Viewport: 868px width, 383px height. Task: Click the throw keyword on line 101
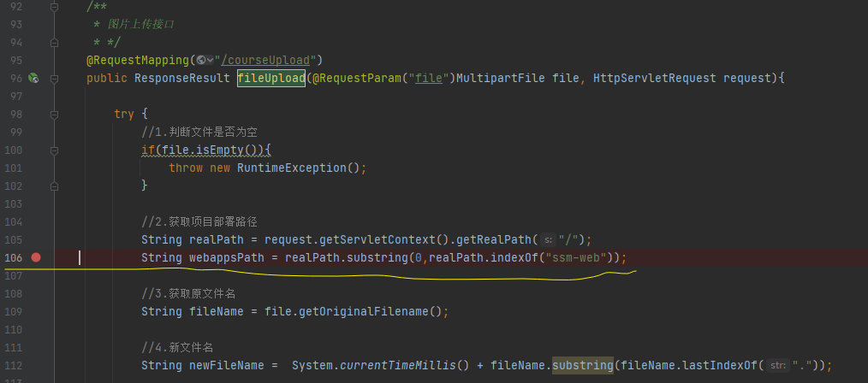point(186,168)
